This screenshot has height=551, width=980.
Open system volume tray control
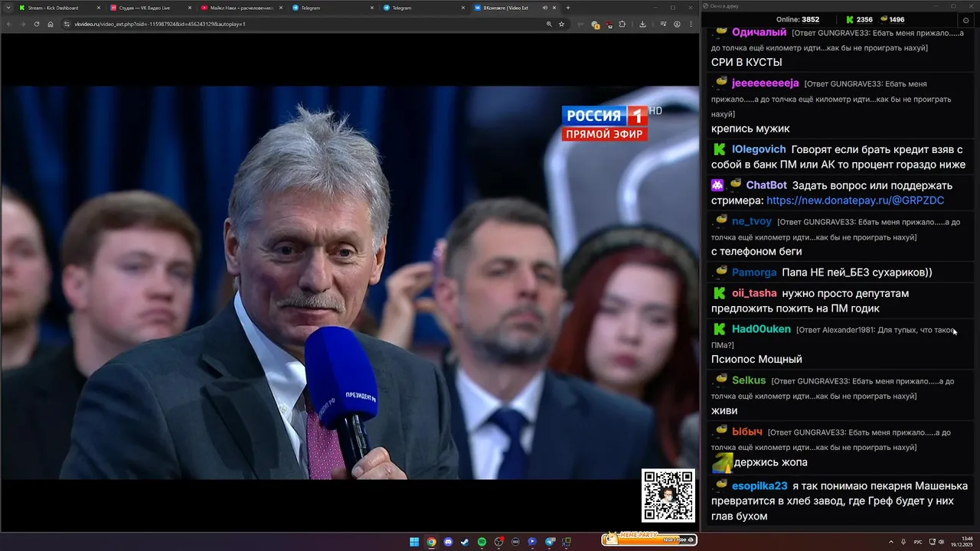(941, 542)
